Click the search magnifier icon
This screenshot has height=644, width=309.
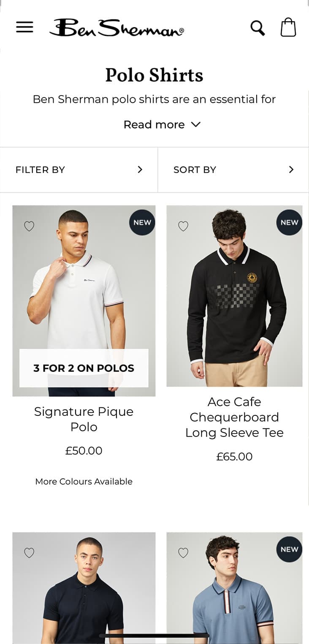click(257, 27)
